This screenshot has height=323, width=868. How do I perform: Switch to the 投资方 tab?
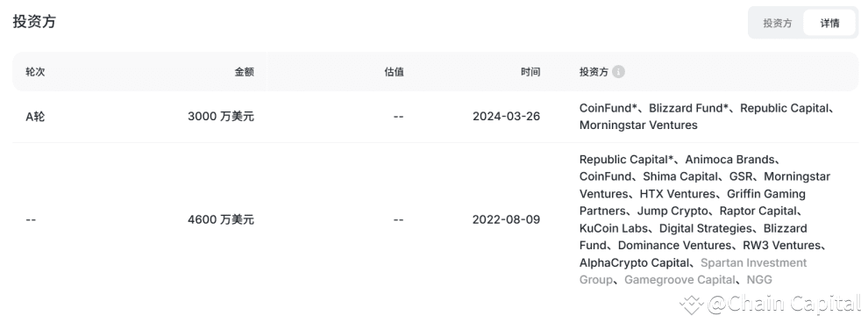click(x=777, y=23)
